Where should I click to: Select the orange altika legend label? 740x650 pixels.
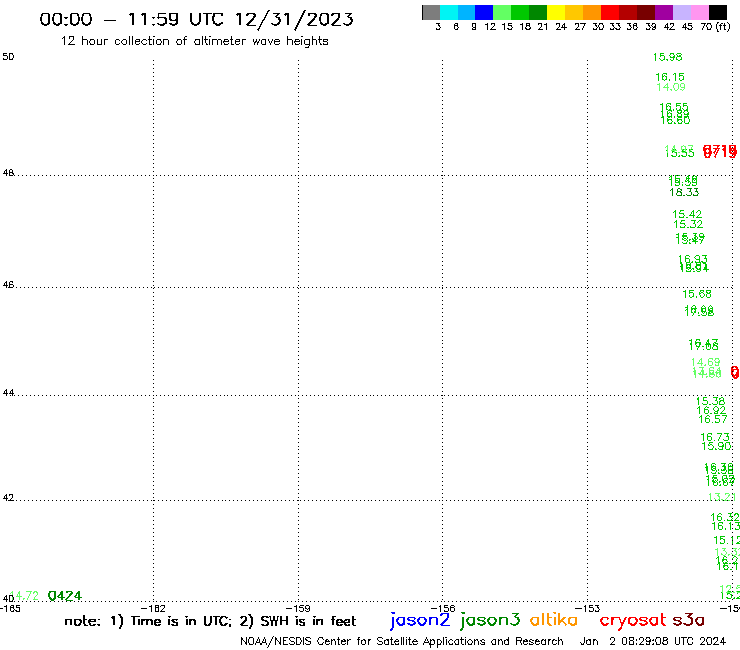click(554, 620)
